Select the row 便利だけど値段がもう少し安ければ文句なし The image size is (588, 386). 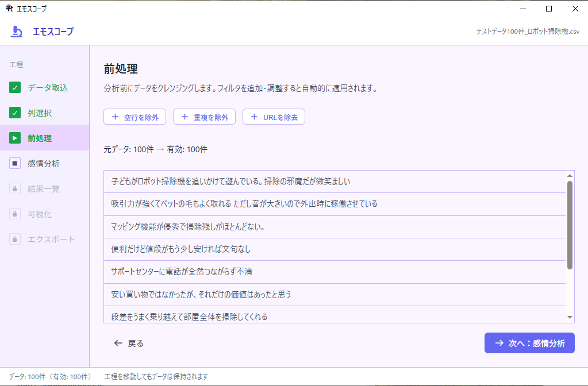[x=335, y=249]
